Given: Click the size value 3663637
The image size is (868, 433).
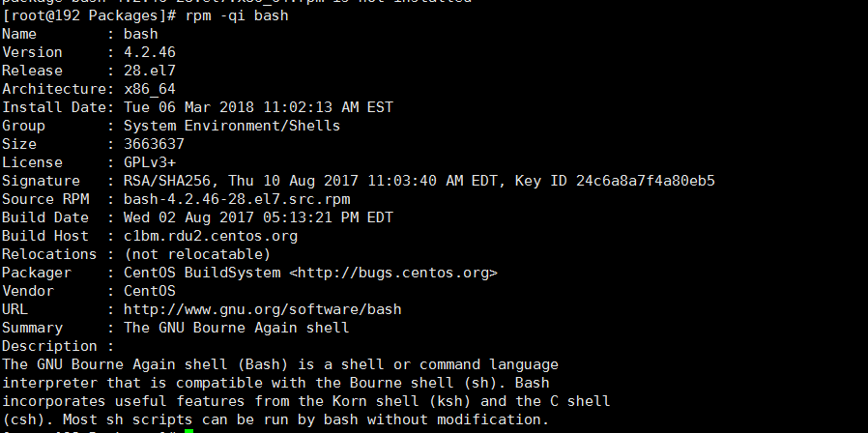Looking at the screenshot, I should tap(154, 144).
